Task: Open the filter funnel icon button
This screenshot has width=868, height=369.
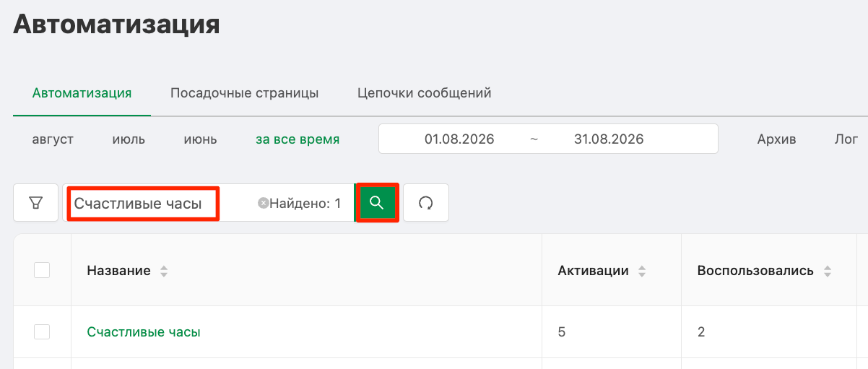Action: point(35,203)
